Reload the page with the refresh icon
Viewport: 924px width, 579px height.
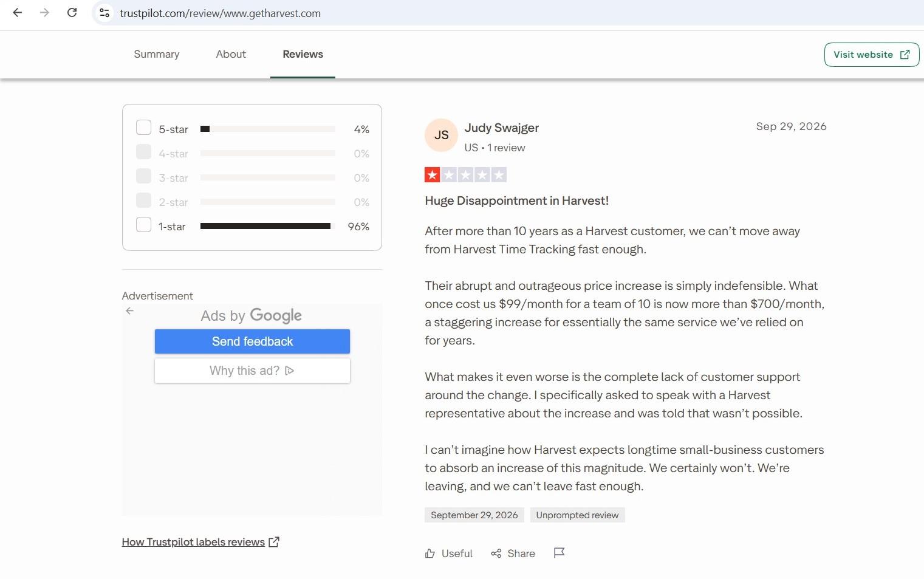(72, 13)
